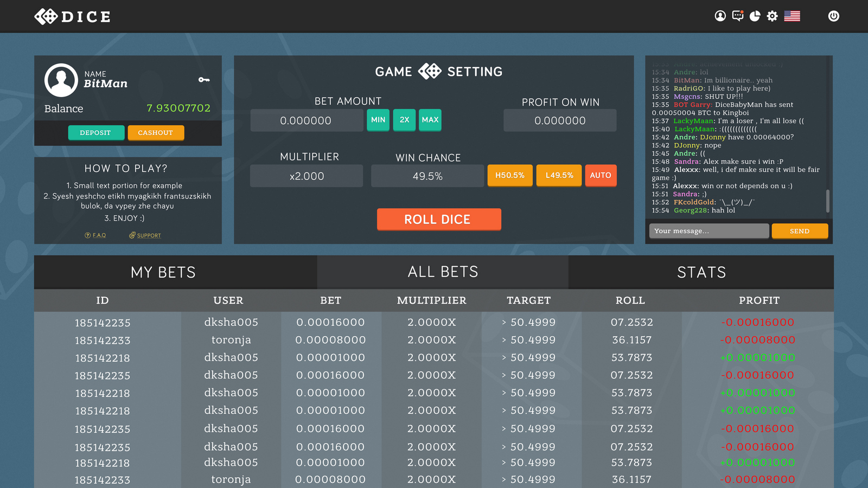Click the DEPOSIT button
868x488 pixels.
click(x=96, y=133)
